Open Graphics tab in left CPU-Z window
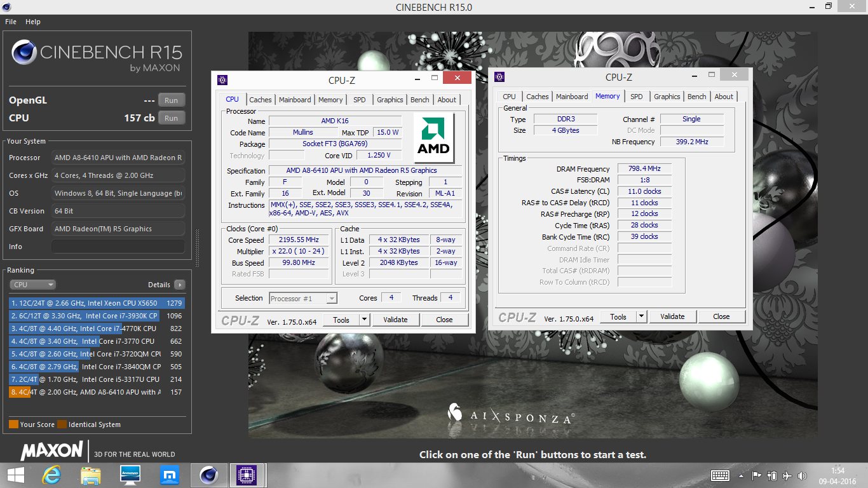Image resolution: width=868 pixels, height=488 pixels. (390, 100)
